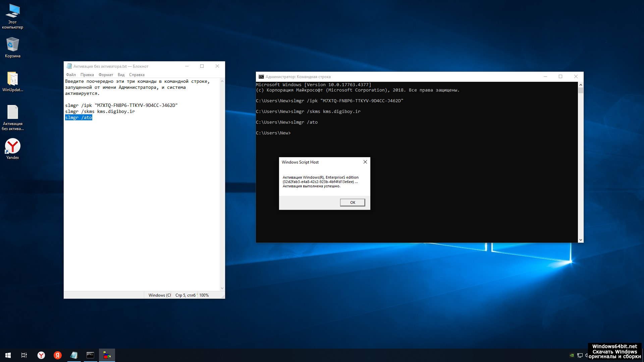Close the Windows Script Host dialog
Viewport: 644px width, 362px height.
pos(365,162)
